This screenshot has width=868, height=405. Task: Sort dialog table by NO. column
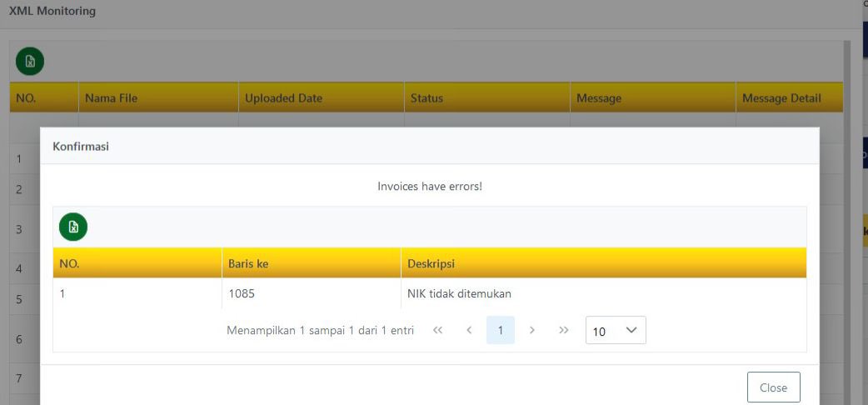(x=137, y=263)
